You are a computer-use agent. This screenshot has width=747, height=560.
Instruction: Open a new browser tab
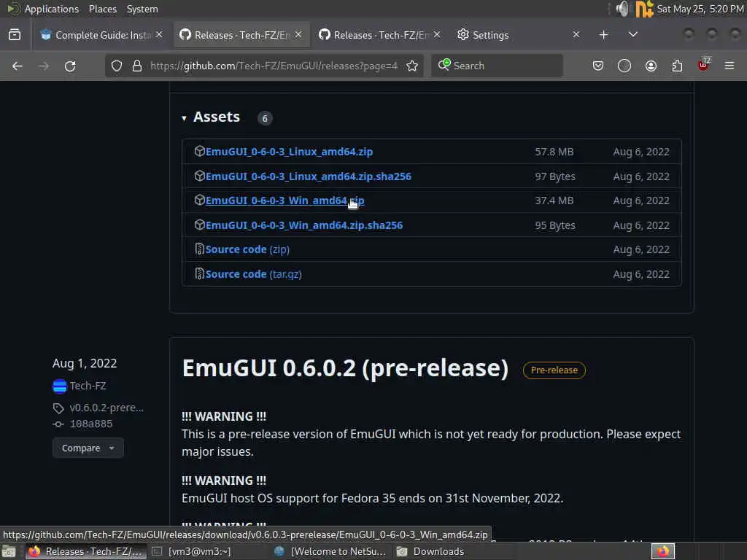point(603,35)
